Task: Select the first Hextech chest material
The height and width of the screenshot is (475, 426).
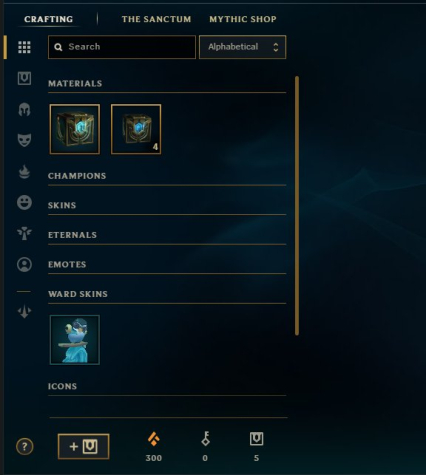Action: coord(75,129)
